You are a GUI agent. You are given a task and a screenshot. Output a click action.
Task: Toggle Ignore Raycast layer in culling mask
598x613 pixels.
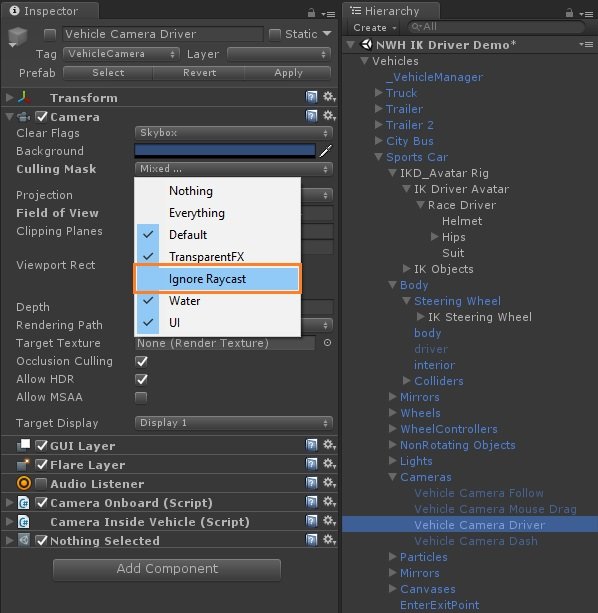[218, 279]
